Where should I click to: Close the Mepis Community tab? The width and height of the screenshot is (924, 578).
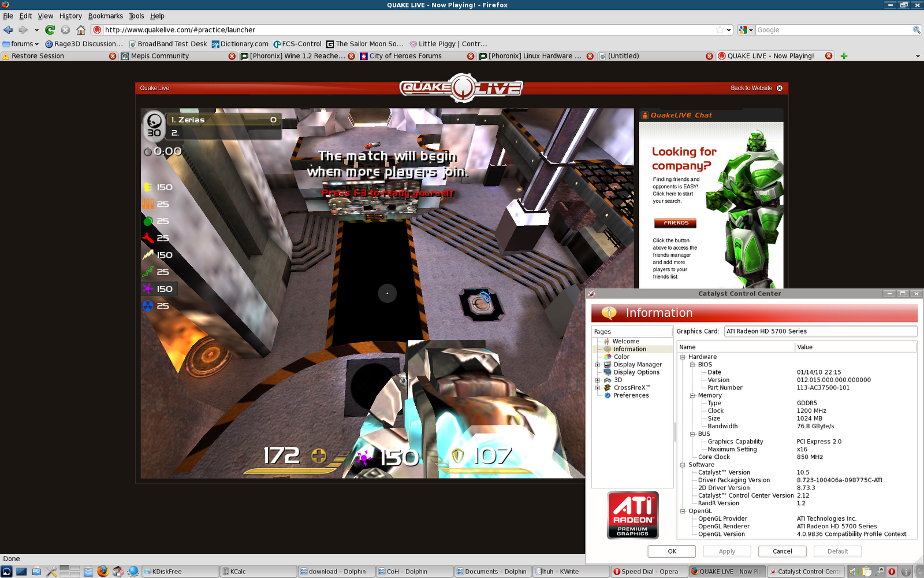(x=232, y=56)
